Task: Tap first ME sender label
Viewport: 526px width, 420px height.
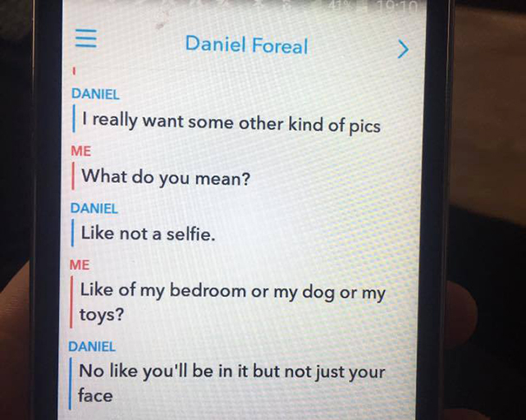Action: tap(81, 151)
